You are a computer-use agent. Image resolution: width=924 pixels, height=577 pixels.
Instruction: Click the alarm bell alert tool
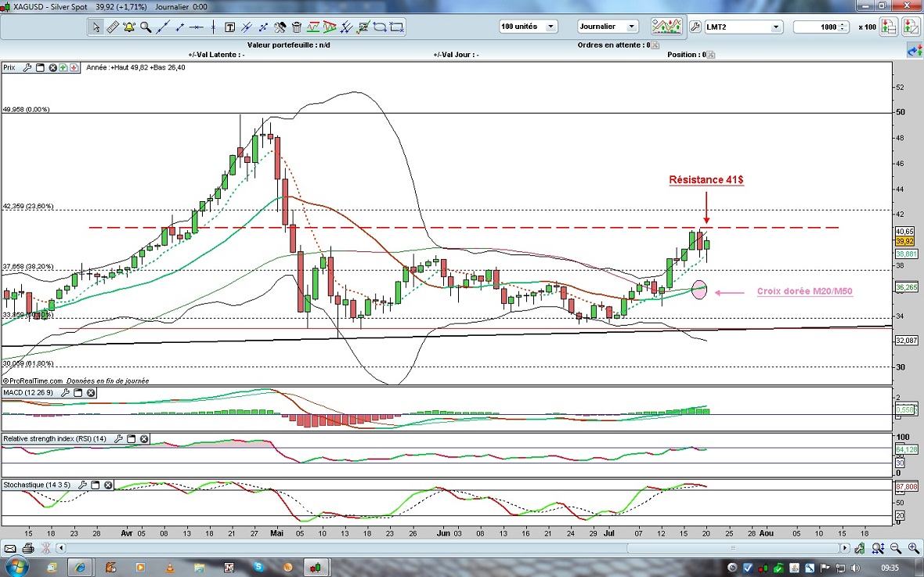point(129,27)
